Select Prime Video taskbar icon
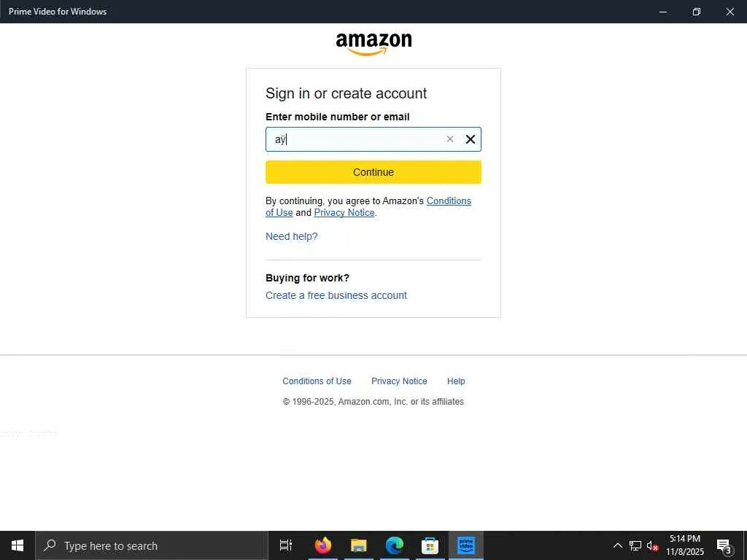This screenshot has height=560, width=747. [x=465, y=545]
